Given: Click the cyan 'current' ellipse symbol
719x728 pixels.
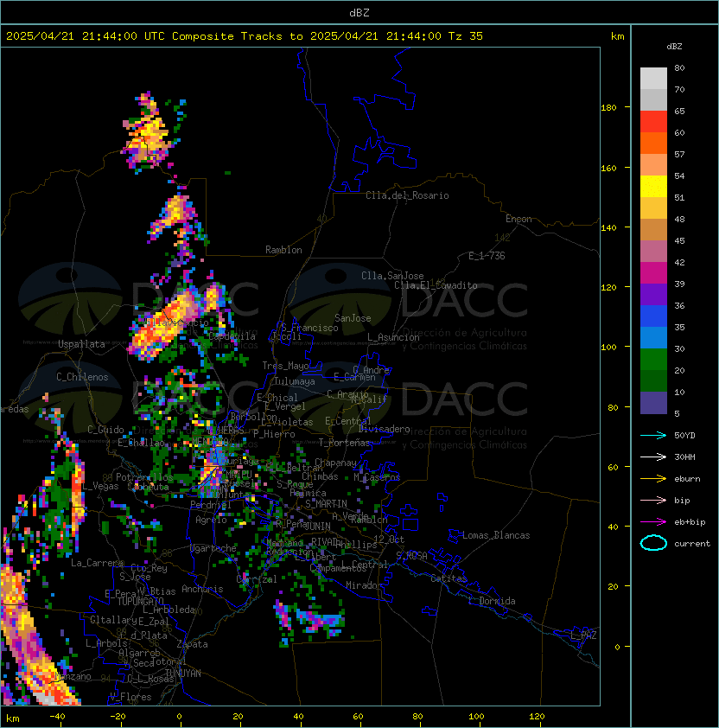Looking at the screenshot, I should coord(653,543).
